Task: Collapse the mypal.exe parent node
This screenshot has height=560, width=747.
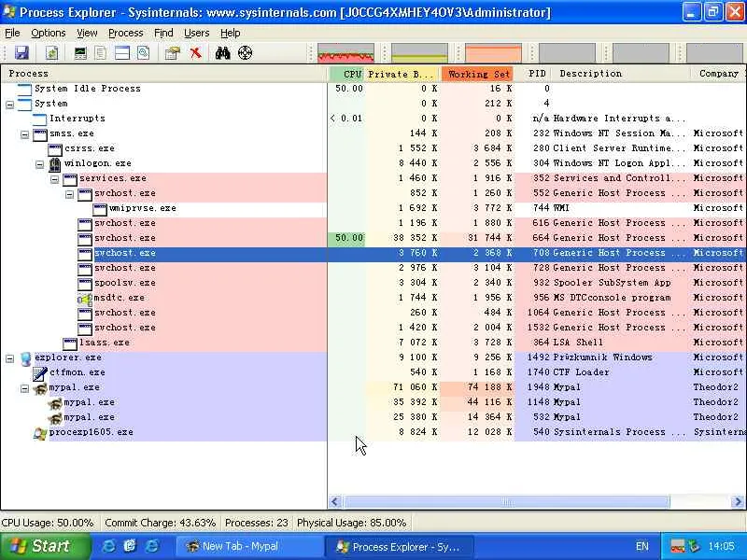Action: 25,388
